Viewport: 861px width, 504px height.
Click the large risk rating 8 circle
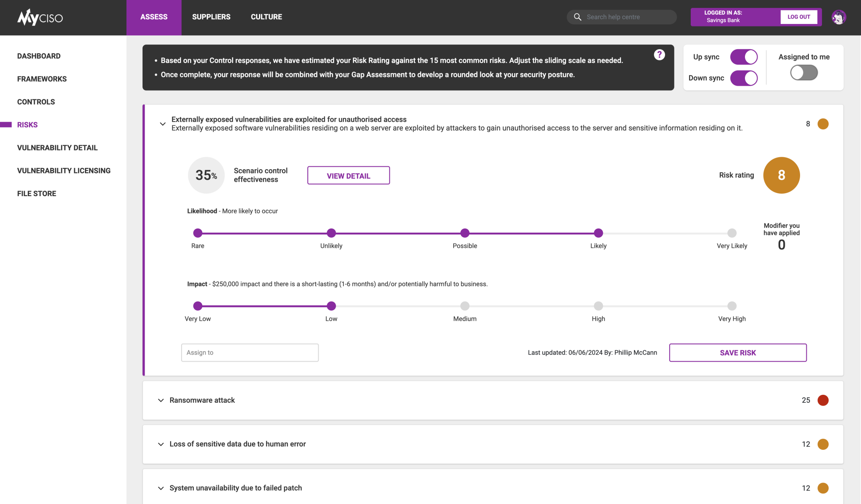click(782, 175)
